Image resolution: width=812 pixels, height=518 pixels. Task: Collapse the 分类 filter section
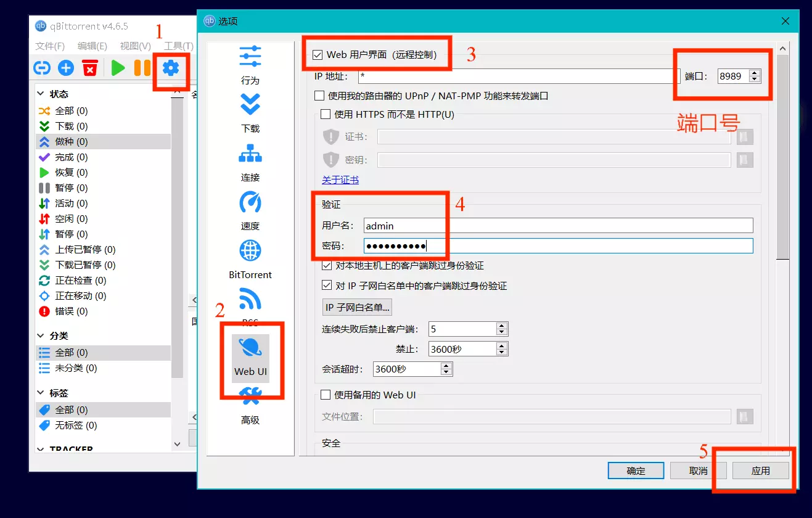pyautogui.click(x=41, y=336)
